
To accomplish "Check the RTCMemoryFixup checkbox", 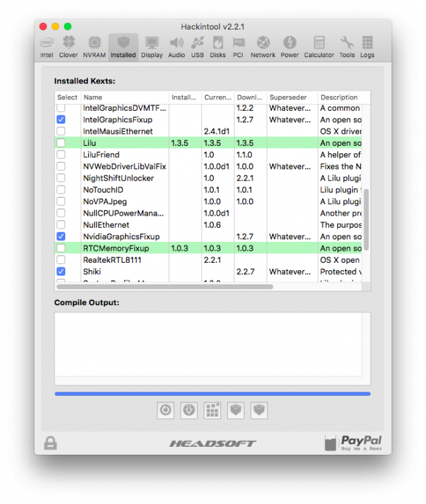I will [x=60, y=248].
